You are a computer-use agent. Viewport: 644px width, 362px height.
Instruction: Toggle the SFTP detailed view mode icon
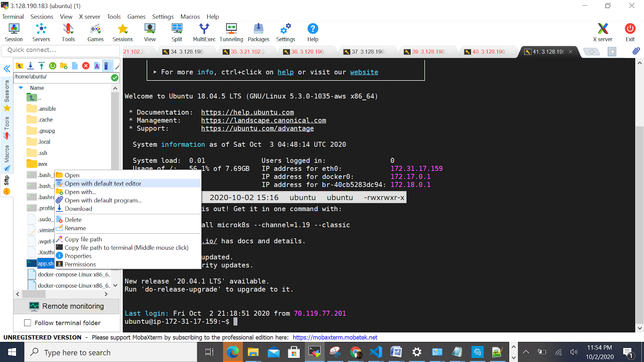pos(107,66)
